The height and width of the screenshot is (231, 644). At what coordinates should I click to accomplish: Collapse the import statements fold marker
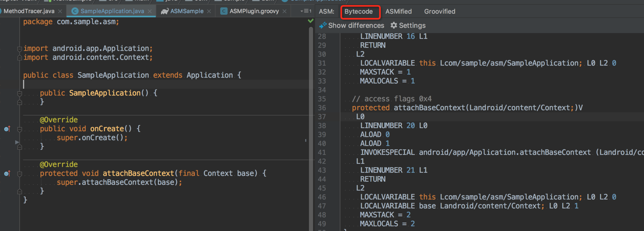(x=19, y=49)
